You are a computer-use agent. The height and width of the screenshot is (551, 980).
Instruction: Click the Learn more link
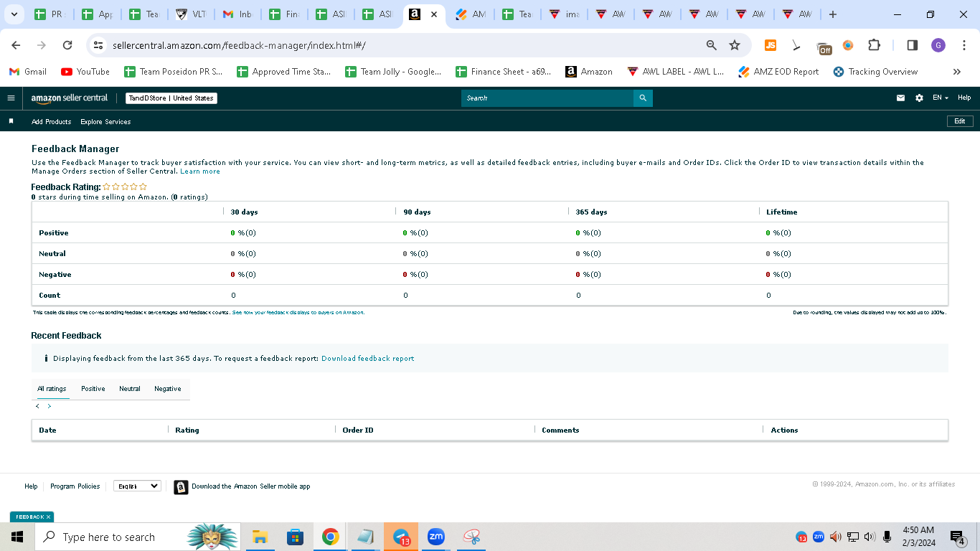click(200, 171)
